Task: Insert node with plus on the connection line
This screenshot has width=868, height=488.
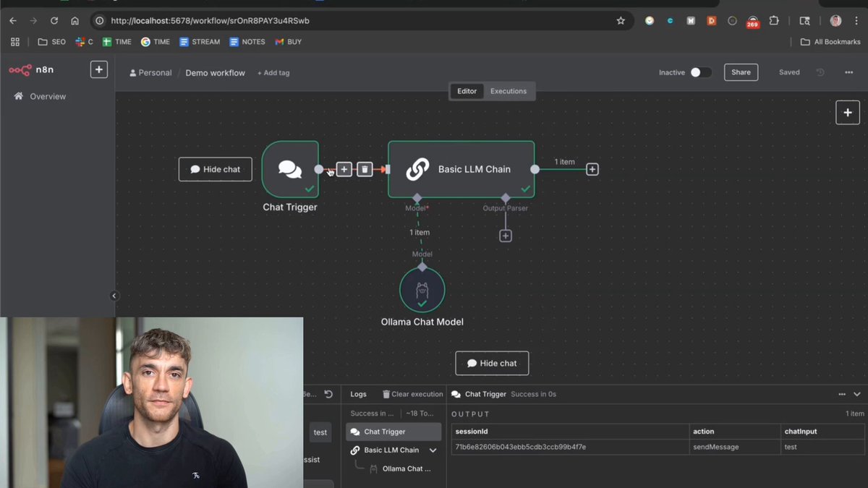Action: coord(344,169)
